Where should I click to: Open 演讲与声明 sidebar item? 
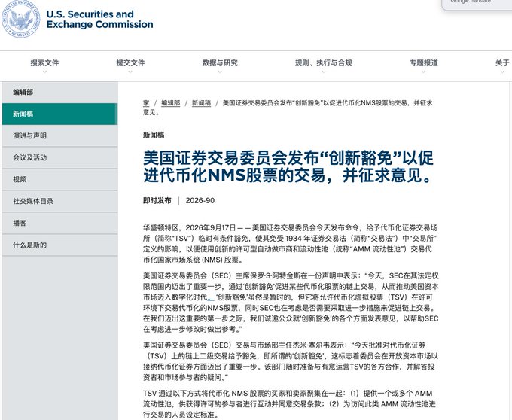tap(59, 135)
